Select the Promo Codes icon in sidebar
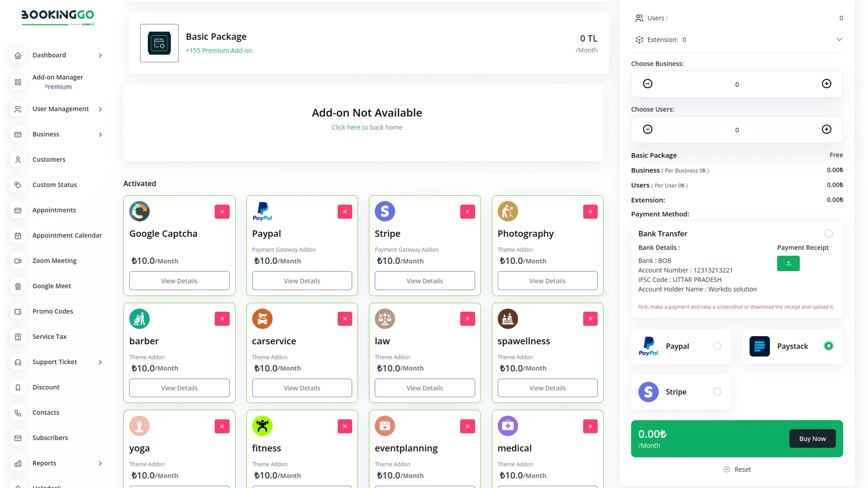Image resolution: width=868 pixels, height=488 pixels. (x=18, y=311)
